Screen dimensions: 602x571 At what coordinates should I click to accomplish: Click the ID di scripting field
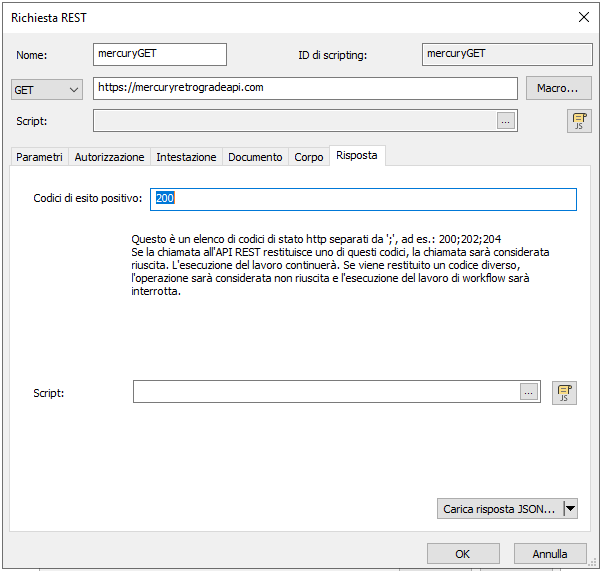[507, 54]
